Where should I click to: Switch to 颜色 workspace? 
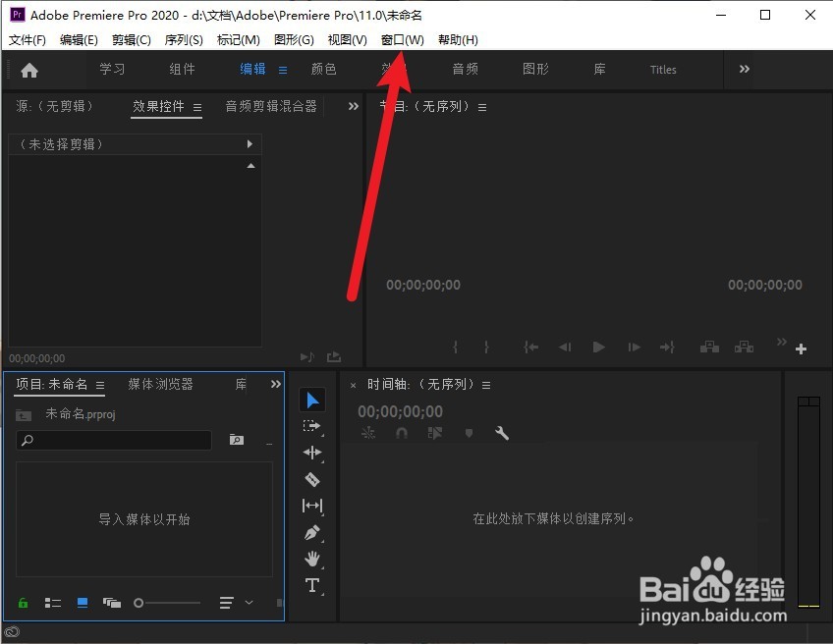[323, 69]
